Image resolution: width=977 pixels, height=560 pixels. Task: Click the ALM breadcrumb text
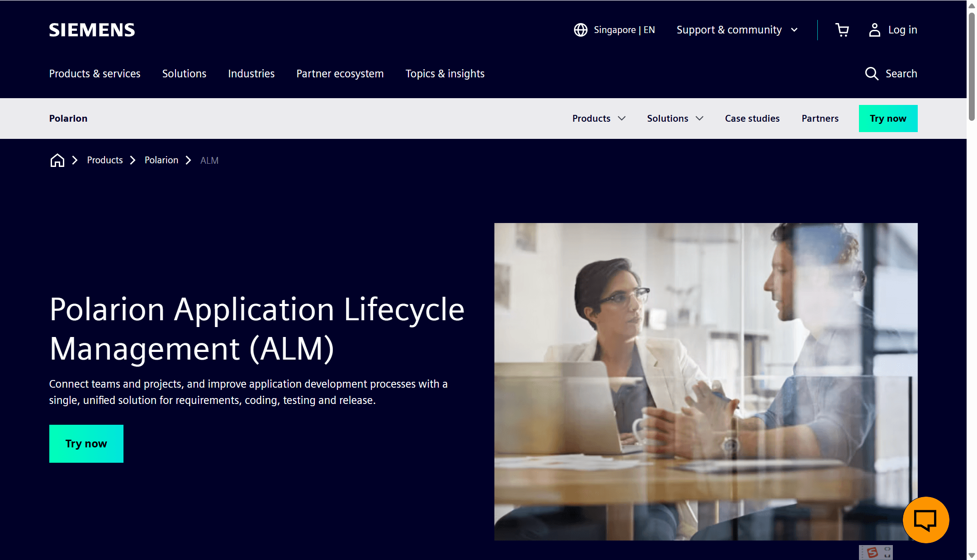coord(209,161)
